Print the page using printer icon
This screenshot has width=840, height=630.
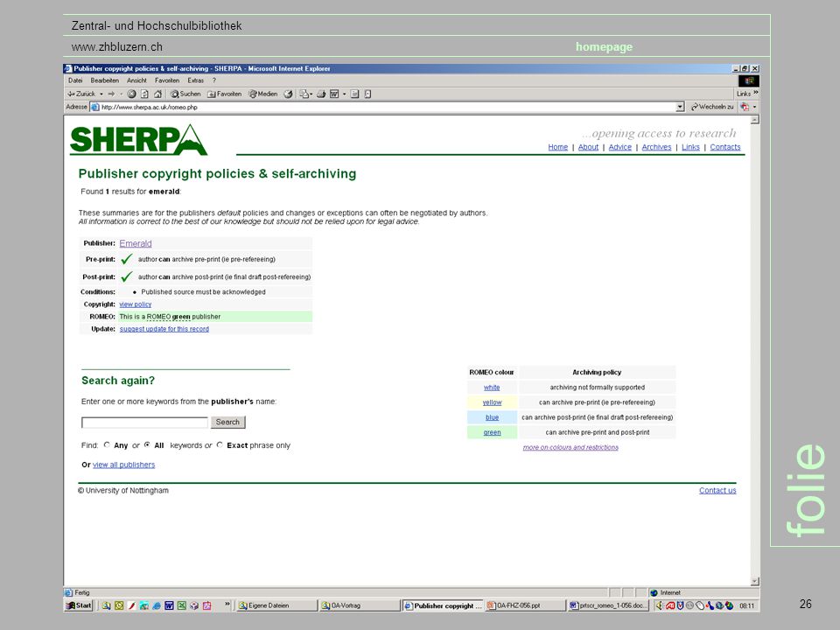click(321, 94)
